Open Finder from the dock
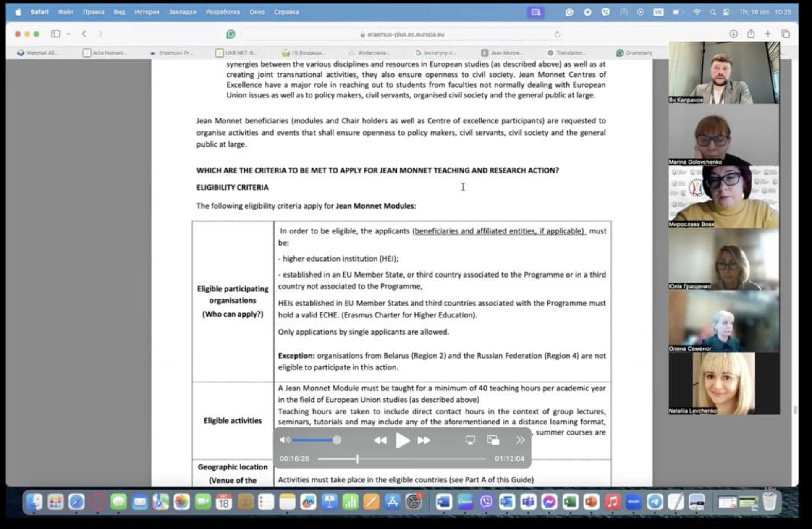The height and width of the screenshot is (529, 812). click(35, 502)
